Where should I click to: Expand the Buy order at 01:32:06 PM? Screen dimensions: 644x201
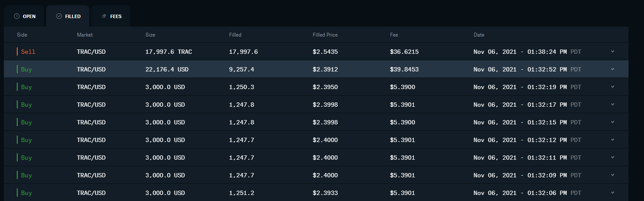pyautogui.click(x=613, y=193)
